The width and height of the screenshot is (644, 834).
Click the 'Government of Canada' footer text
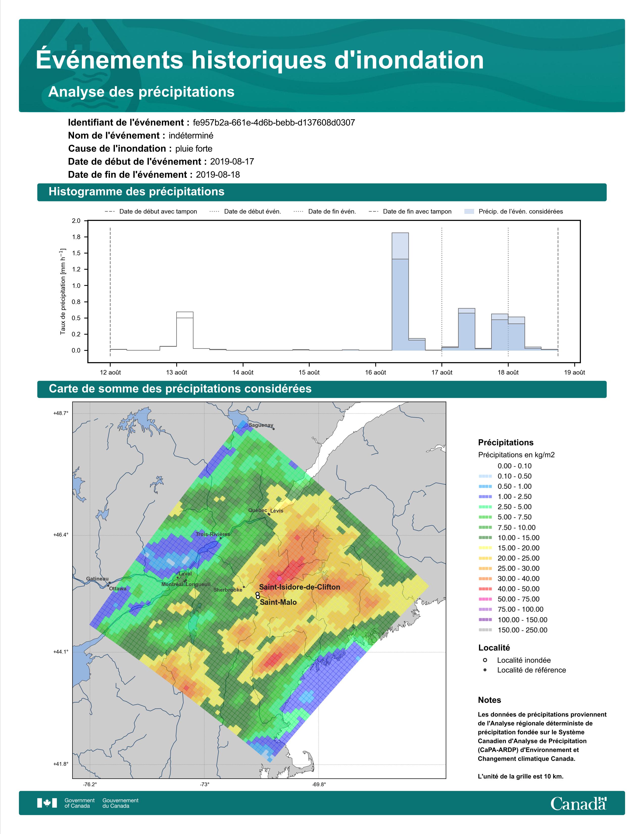tap(79, 803)
